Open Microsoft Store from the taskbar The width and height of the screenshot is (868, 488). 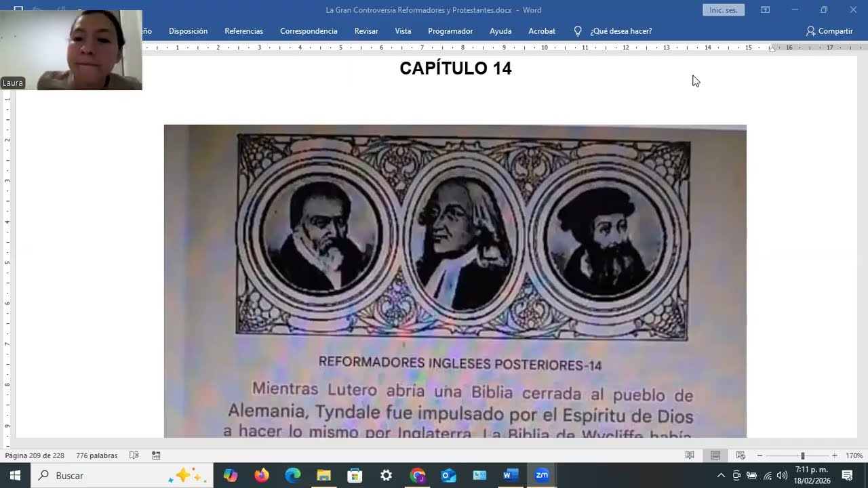(355, 475)
